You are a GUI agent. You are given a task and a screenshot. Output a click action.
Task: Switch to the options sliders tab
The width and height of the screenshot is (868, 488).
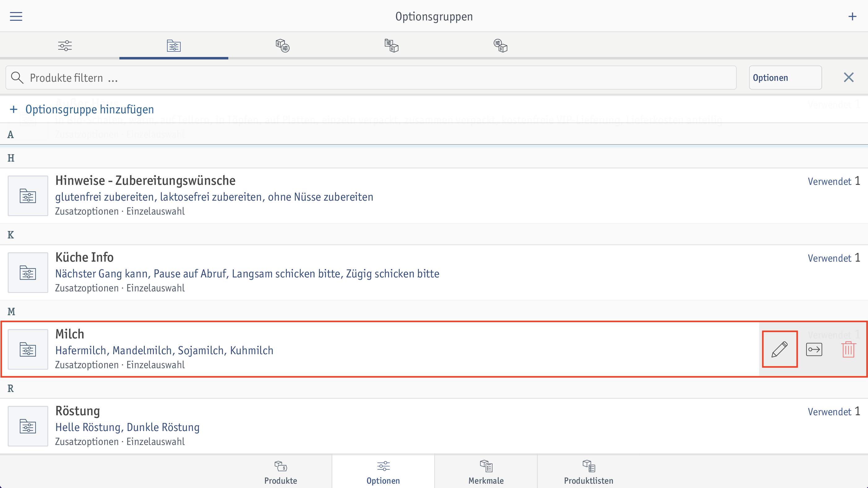(x=65, y=46)
